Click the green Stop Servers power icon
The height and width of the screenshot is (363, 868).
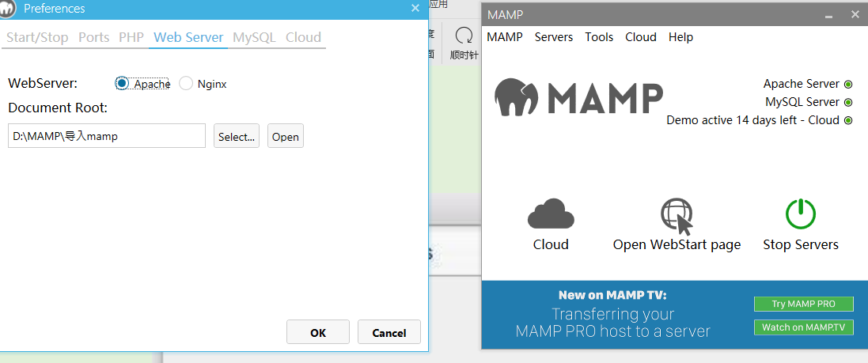click(x=801, y=214)
